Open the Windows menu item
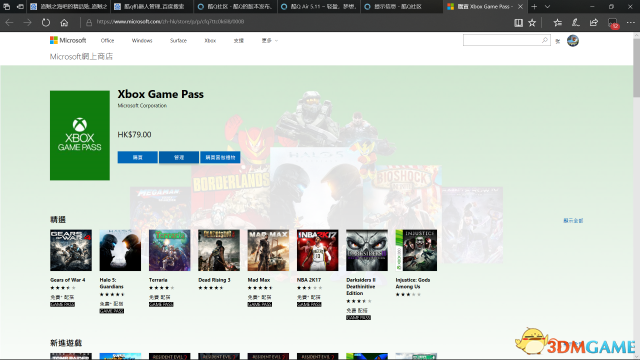The width and height of the screenshot is (640, 360). coord(142,40)
